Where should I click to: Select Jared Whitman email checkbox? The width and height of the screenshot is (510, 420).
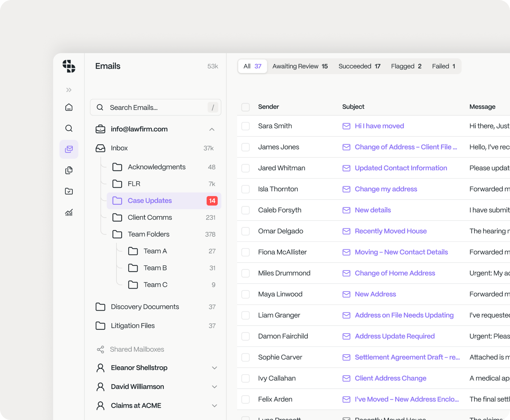point(245,168)
